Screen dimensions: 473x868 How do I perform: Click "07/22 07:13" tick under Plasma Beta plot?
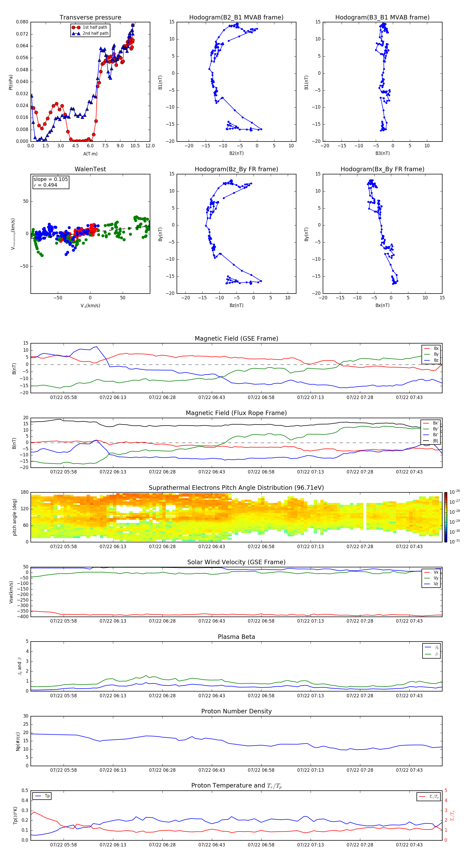[310, 695]
